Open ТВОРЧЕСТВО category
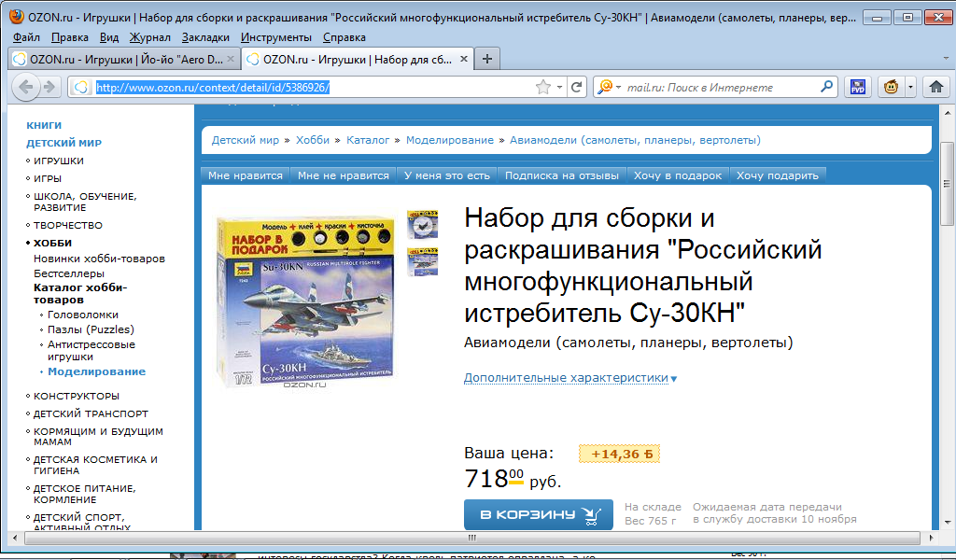The height and width of the screenshot is (560, 956). 67,226
